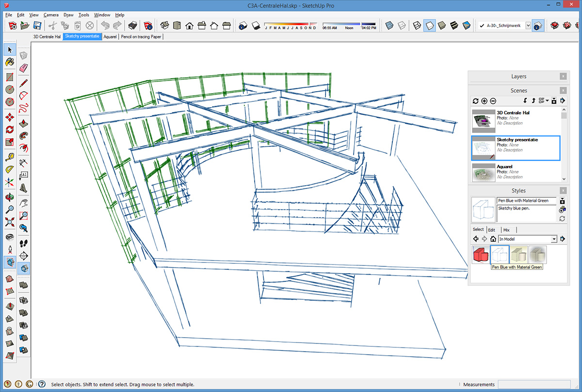The width and height of the screenshot is (582, 392).
Task: Add a new scene with plus button
Action: (x=484, y=101)
